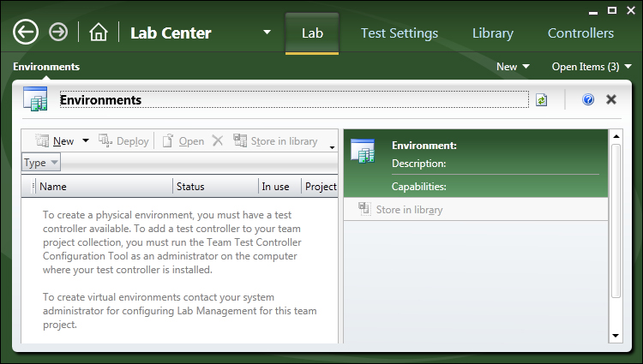This screenshot has height=364, width=643.
Task: Expand the toolbar overflow arrow
Action: (332, 147)
